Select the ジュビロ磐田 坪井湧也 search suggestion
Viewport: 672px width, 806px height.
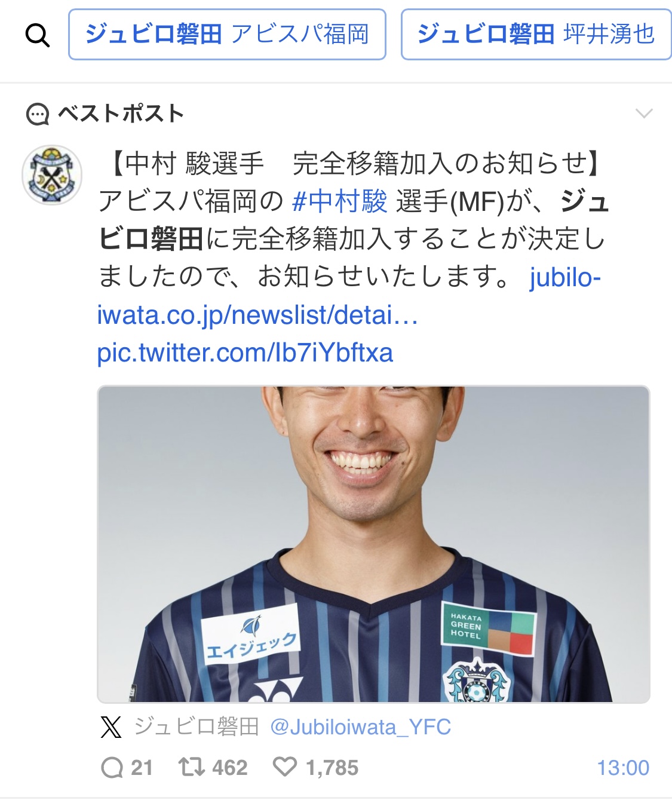[536, 34]
